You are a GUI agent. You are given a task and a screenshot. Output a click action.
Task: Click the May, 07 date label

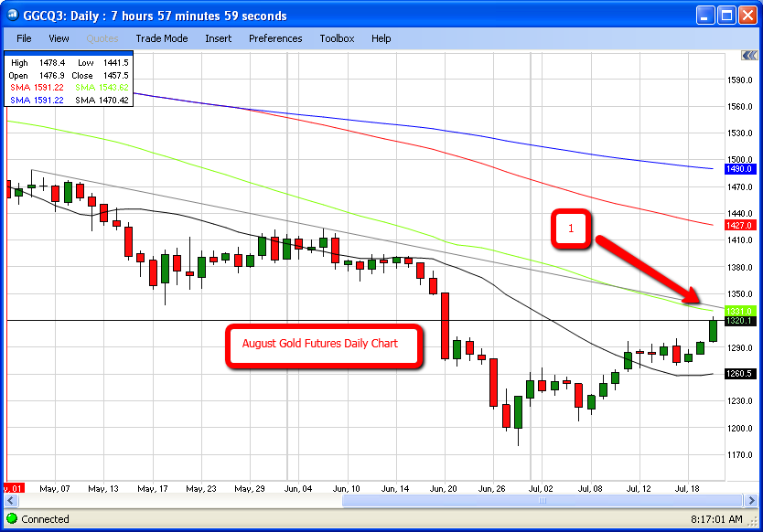tap(55, 488)
